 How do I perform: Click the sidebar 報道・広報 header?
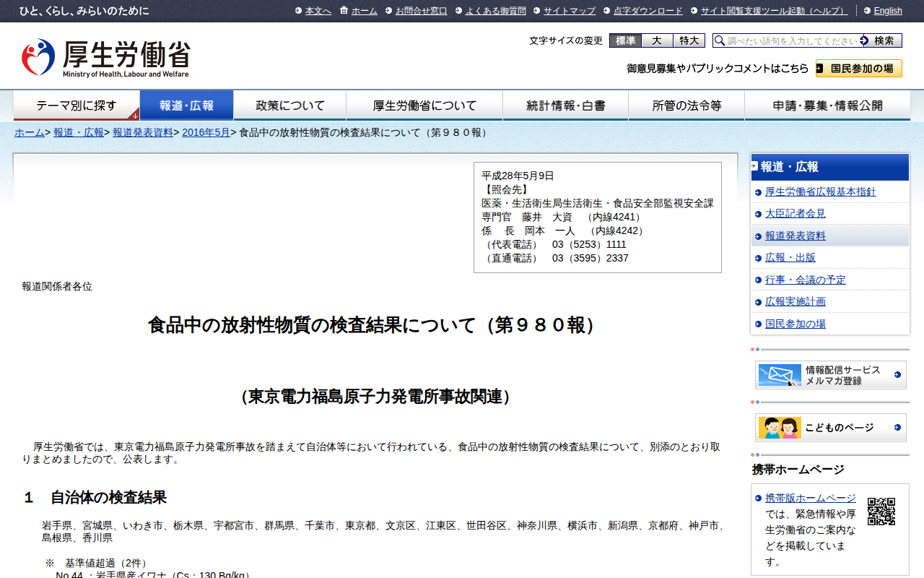[830, 167]
